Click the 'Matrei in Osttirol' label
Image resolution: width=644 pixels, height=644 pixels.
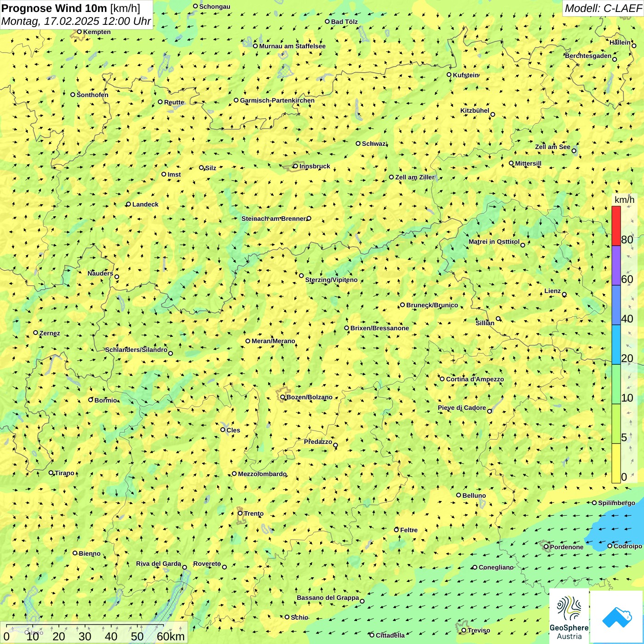click(494, 241)
